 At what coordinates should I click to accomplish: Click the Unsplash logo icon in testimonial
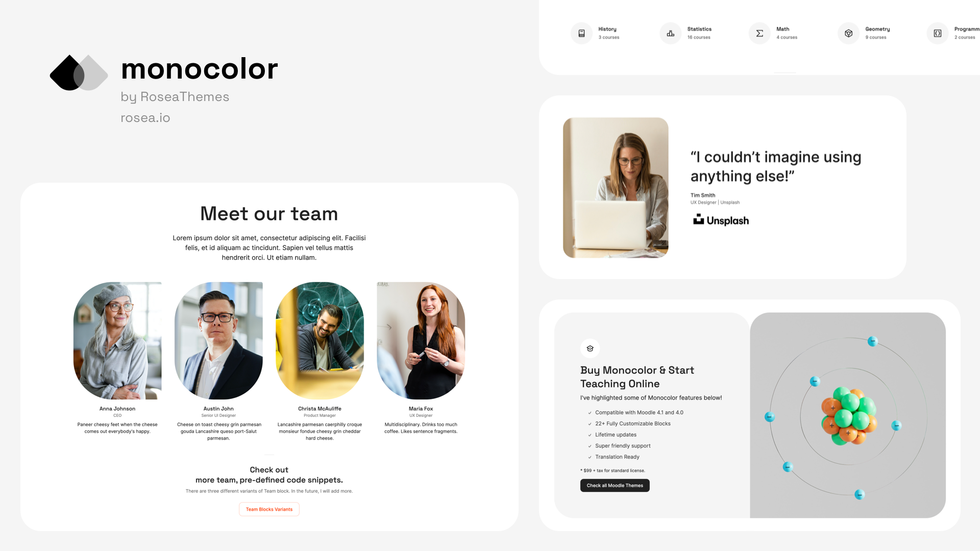pyautogui.click(x=699, y=218)
